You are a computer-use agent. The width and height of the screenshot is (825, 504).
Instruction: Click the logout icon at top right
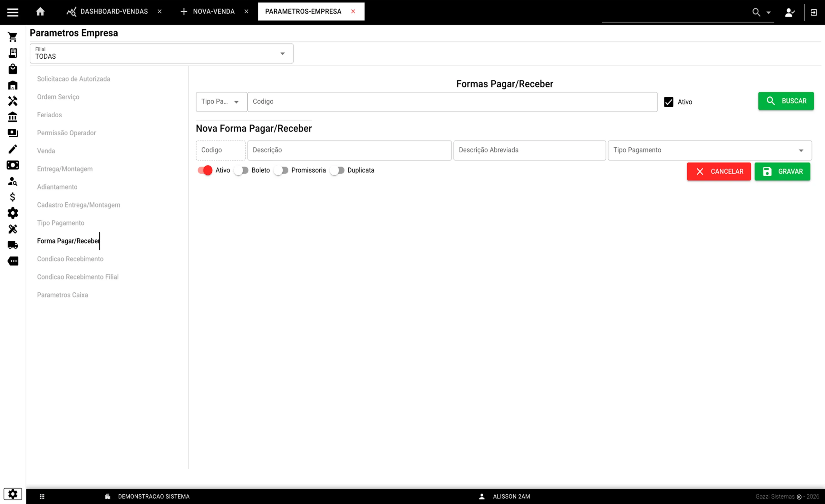[x=814, y=12]
